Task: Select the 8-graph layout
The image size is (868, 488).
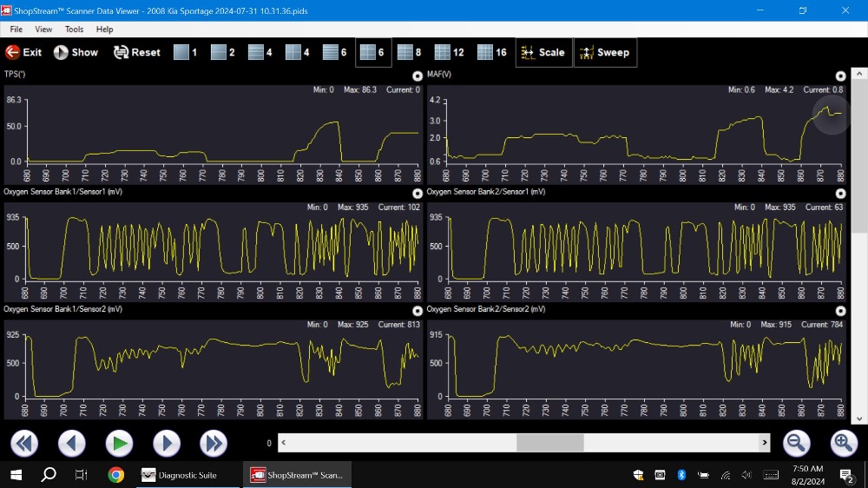Action: click(409, 52)
